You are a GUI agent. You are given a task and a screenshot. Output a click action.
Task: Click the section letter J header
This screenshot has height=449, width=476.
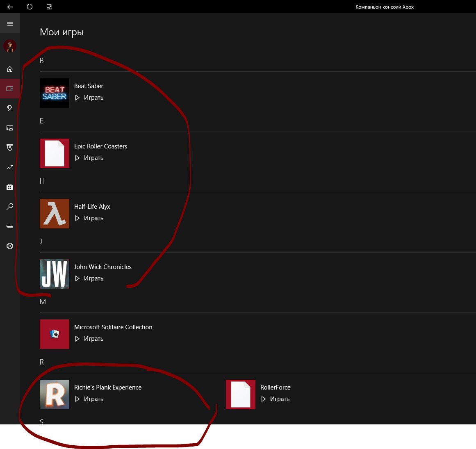(x=41, y=242)
